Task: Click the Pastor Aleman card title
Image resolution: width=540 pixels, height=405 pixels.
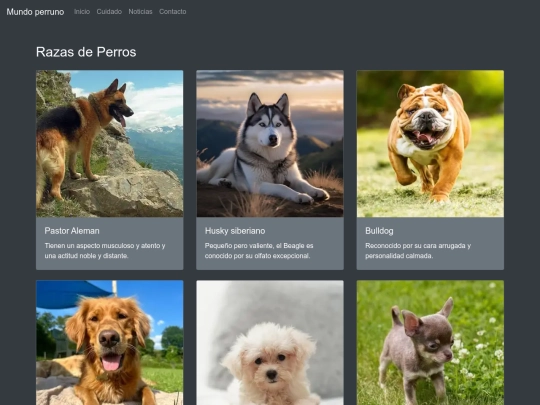Action: (x=72, y=231)
